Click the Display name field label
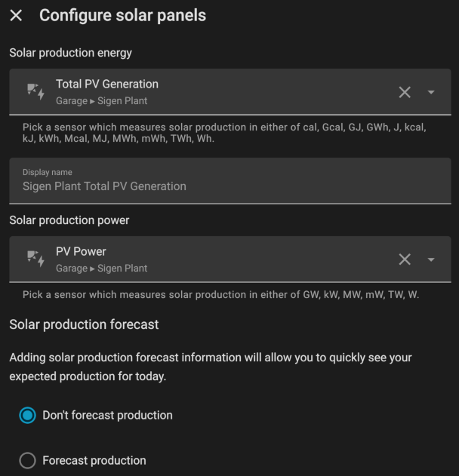 (48, 172)
